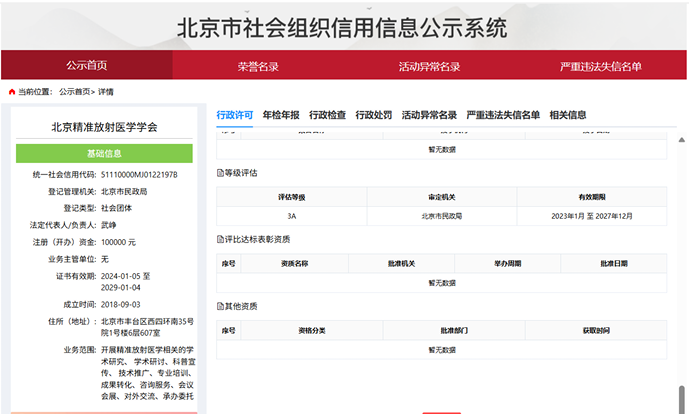The image size is (689, 416).
Task: Click the document icon next to 等级评估
Action: [x=221, y=173]
